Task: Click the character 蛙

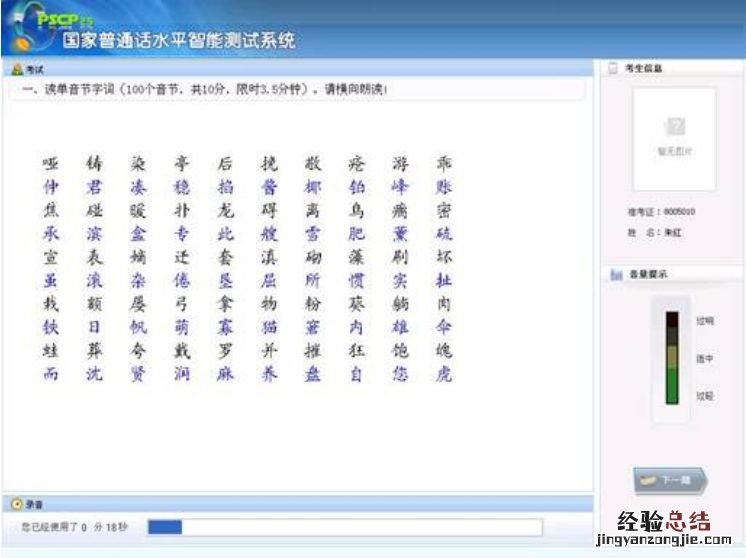Action: (50, 350)
